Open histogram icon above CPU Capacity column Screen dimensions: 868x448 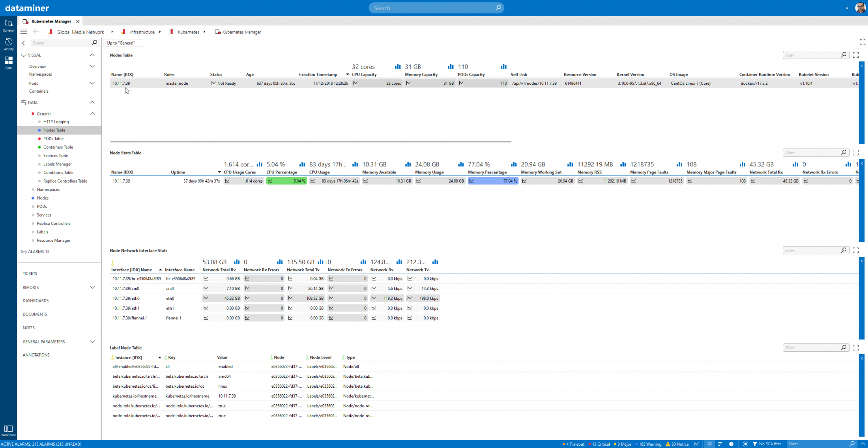pos(398,67)
